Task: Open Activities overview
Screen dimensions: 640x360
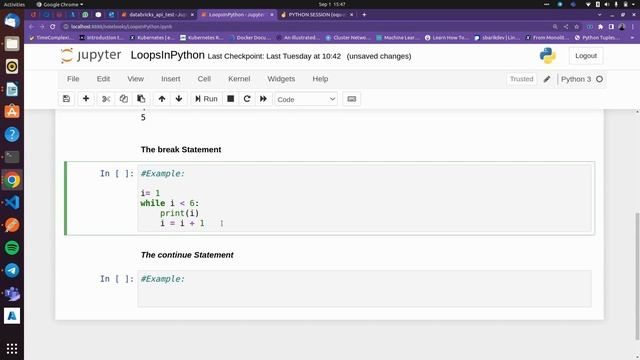Action: coord(14,4)
